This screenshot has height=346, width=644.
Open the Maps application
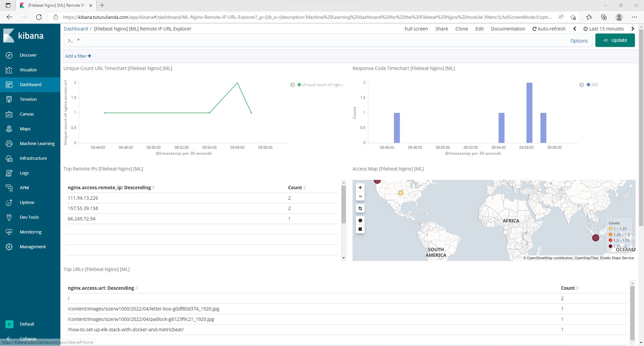pyautogui.click(x=25, y=129)
